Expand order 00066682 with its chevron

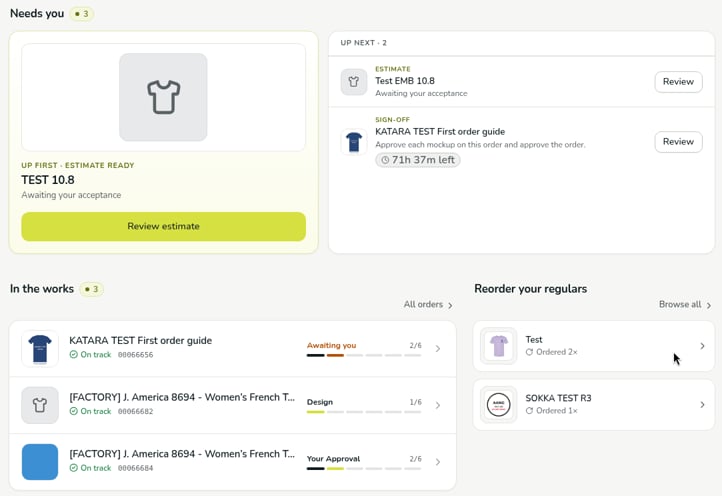pos(437,405)
